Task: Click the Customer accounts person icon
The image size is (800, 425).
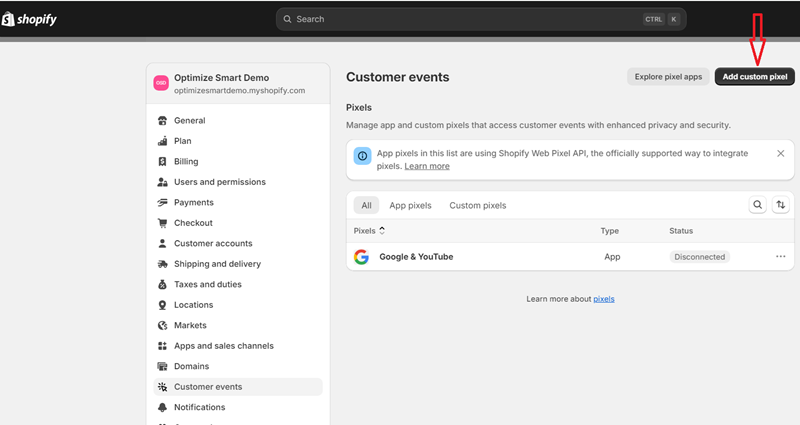Action: 162,243
